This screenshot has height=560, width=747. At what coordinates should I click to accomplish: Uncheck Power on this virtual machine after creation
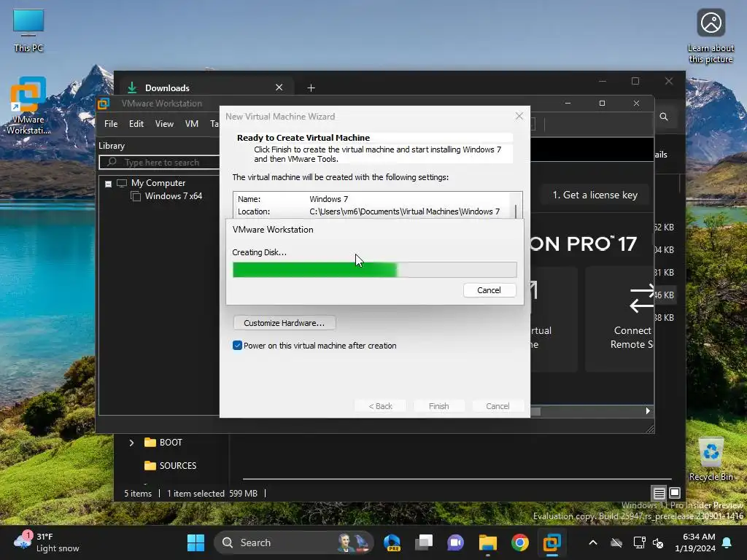237,345
